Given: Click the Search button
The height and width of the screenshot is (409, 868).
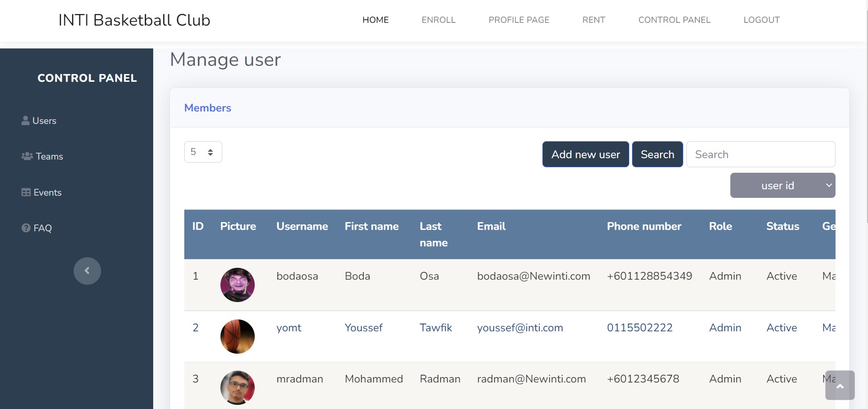Looking at the screenshot, I should pos(657,154).
